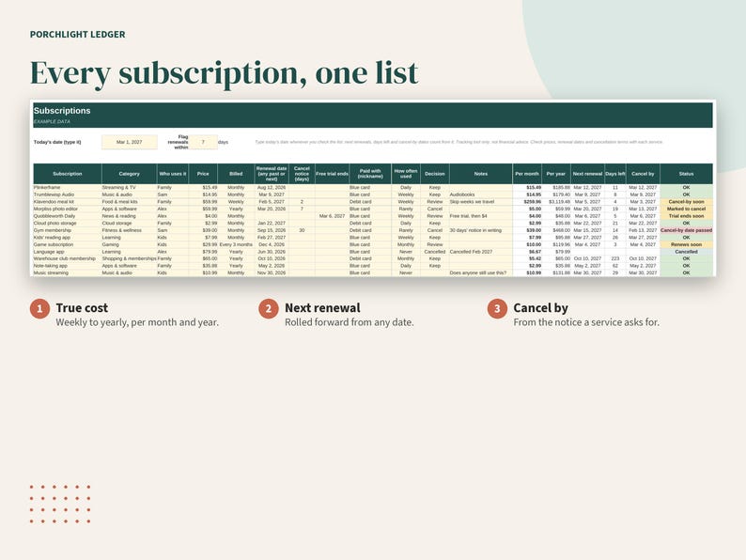
Task: Click the Cancel-by date passed status cell
Action: (x=686, y=230)
